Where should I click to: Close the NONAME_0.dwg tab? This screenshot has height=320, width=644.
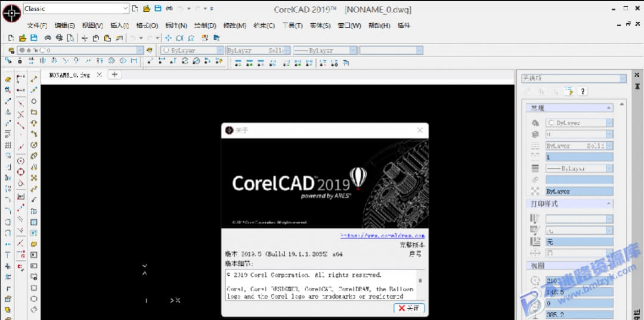tap(99, 74)
